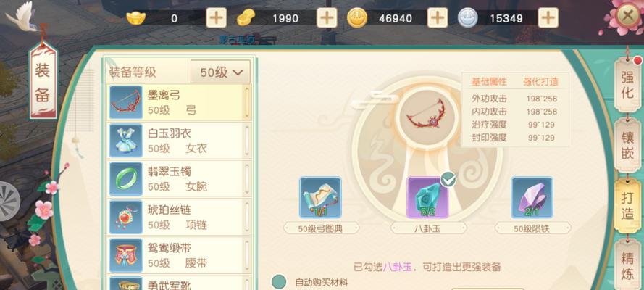Open the 装备等级 50级 dropdown
The height and width of the screenshot is (290, 644).
pos(220,72)
